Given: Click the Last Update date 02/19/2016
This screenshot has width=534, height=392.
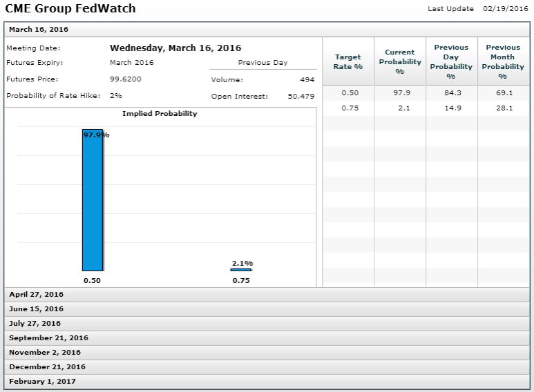Looking at the screenshot, I should [505, 9].
